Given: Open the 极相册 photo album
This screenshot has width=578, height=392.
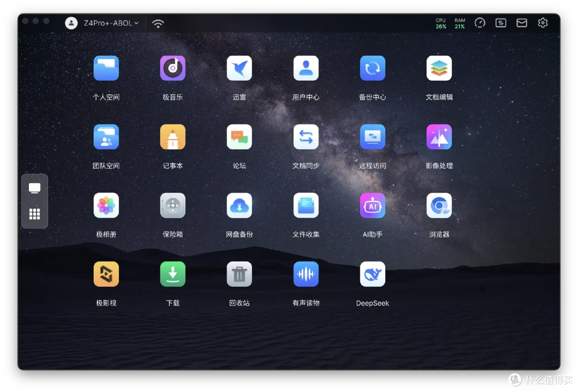Looking at the screenshot, I should click(x=106, y=205).
